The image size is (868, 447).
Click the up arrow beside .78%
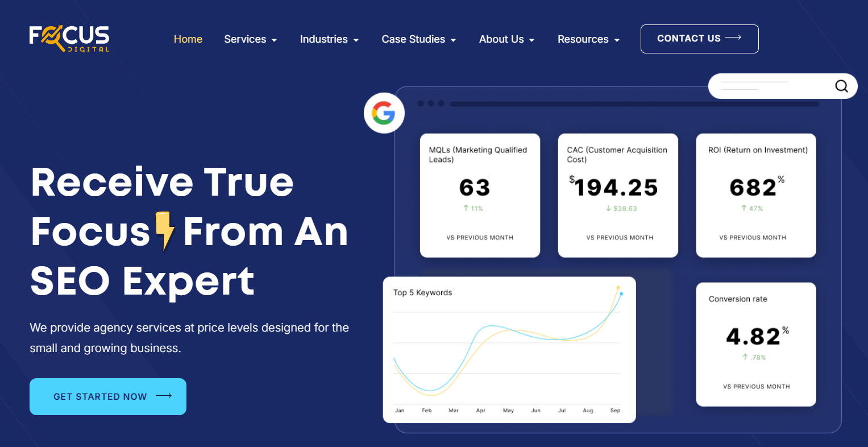pos(745,357)
